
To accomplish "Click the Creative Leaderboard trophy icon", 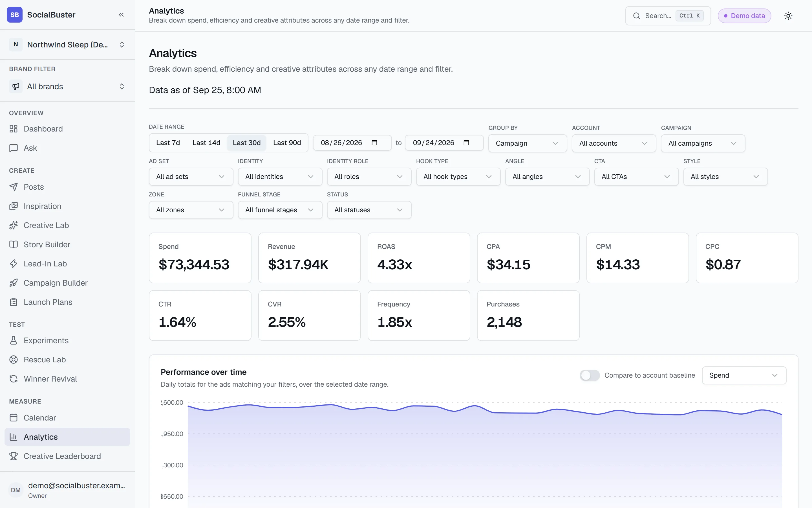I will [x=14, y=456].
